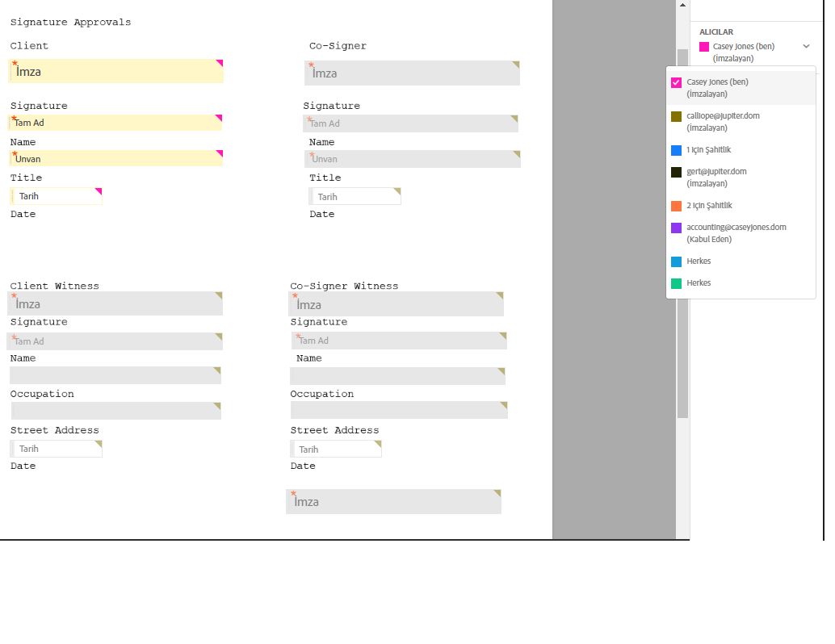The width and height of the screenshot is (835, 644).
Task: Choose Casey Jones (ben) list entry
Action: pos(741,88)
